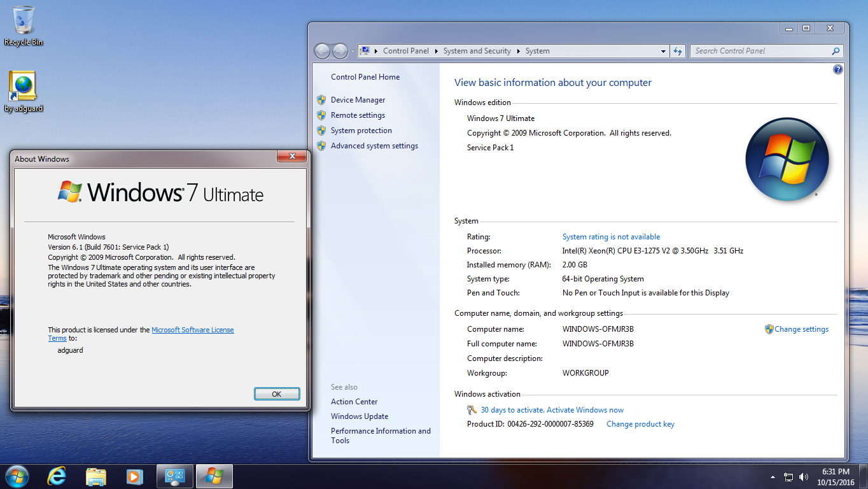This screenshot has height=489, width=868.
Task: Click the '2.00 GB' installed memory value
Action: tap(575, 265)
